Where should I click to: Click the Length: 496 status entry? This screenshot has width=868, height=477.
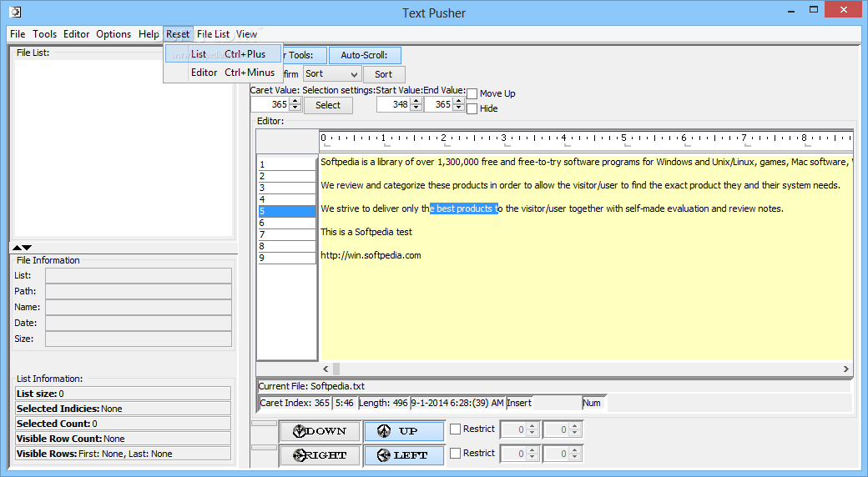(x=384, y=403)
